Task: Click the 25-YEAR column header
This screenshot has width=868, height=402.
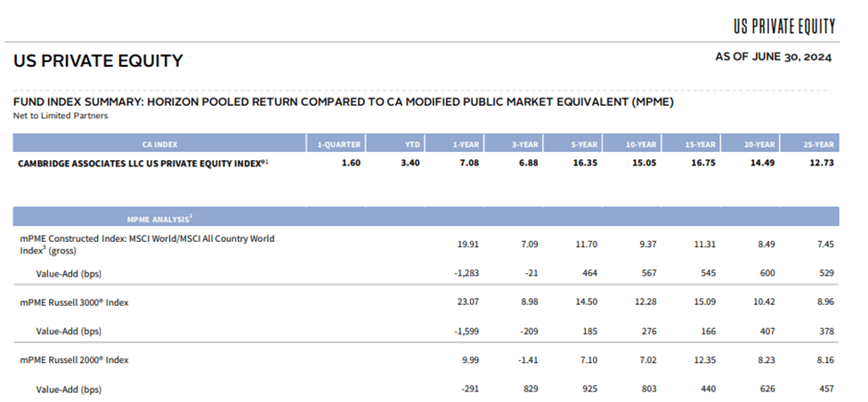Action: point(818,143)
